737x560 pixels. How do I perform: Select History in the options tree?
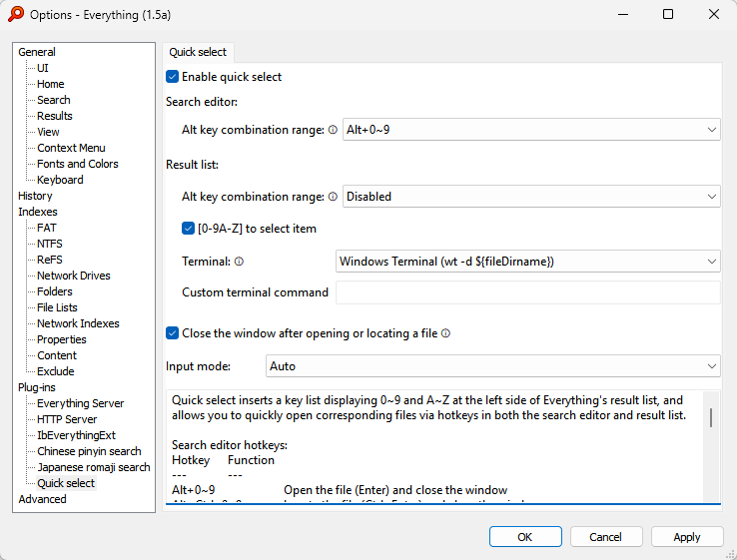[35, 196]
